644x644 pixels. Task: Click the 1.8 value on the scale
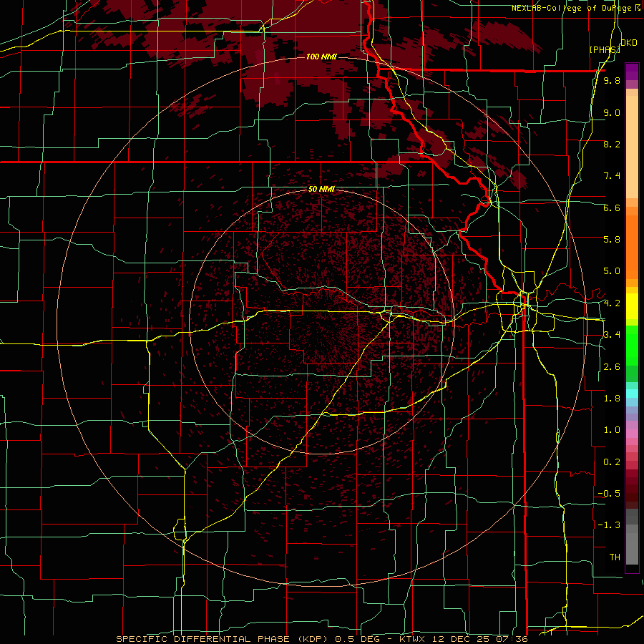pos(612,399)
